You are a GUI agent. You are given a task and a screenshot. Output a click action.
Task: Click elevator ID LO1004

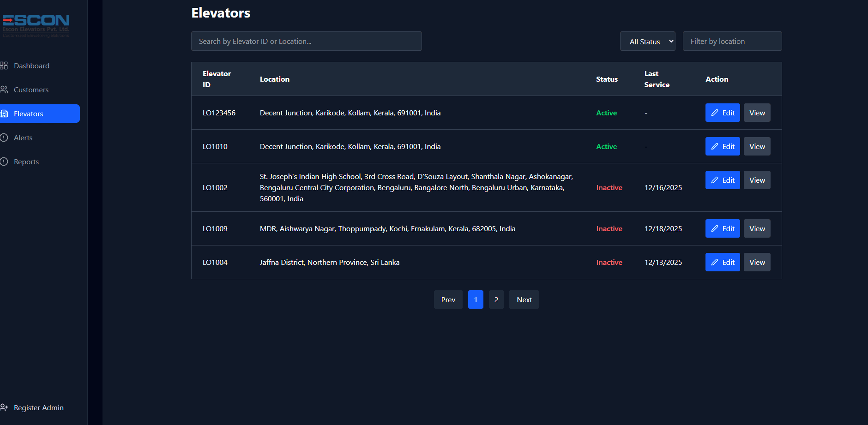[x=215, y=262]
